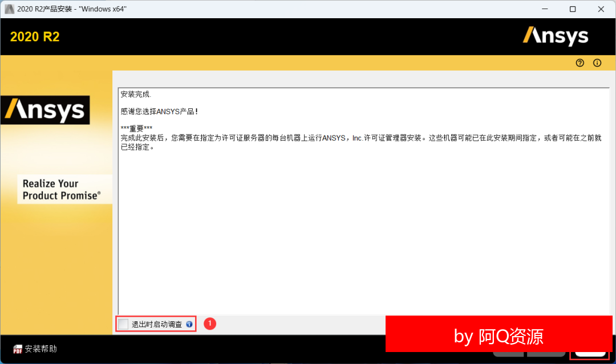Screen dimensions: 616x364
Task: Click the 安装完成 text line
Action: coord(136,94)
